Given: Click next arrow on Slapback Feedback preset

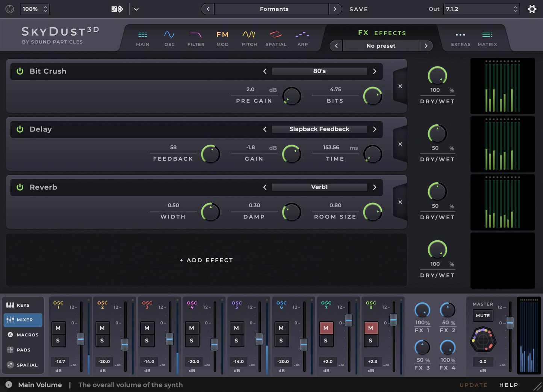Looking at the screenshot, I should coord(374,129).
